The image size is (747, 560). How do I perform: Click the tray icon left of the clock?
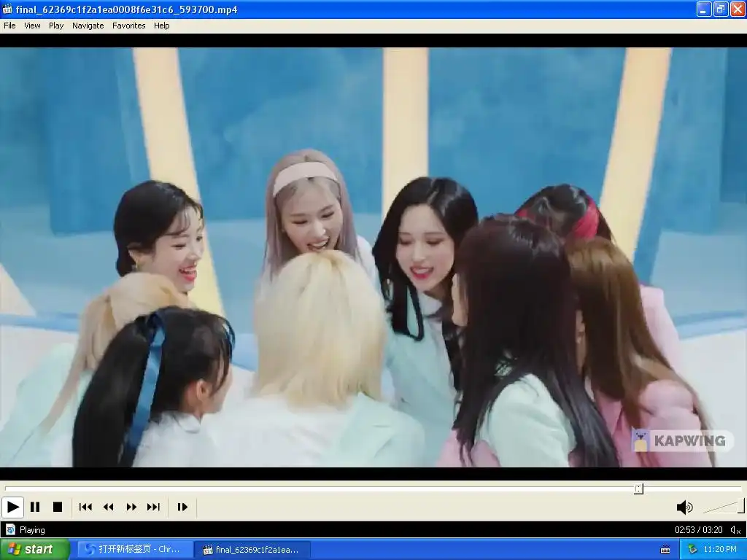tap(692, 550)
